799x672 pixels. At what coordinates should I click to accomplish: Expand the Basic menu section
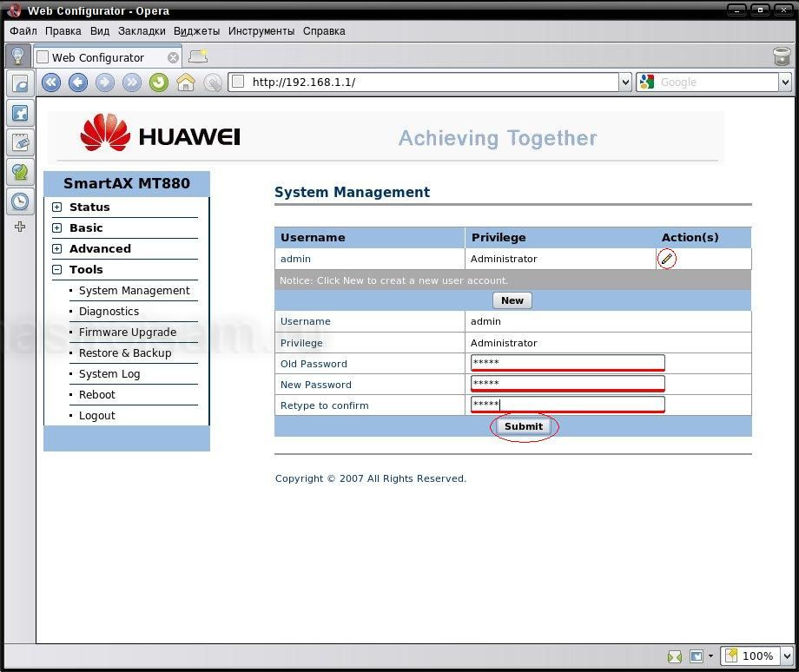57,227
